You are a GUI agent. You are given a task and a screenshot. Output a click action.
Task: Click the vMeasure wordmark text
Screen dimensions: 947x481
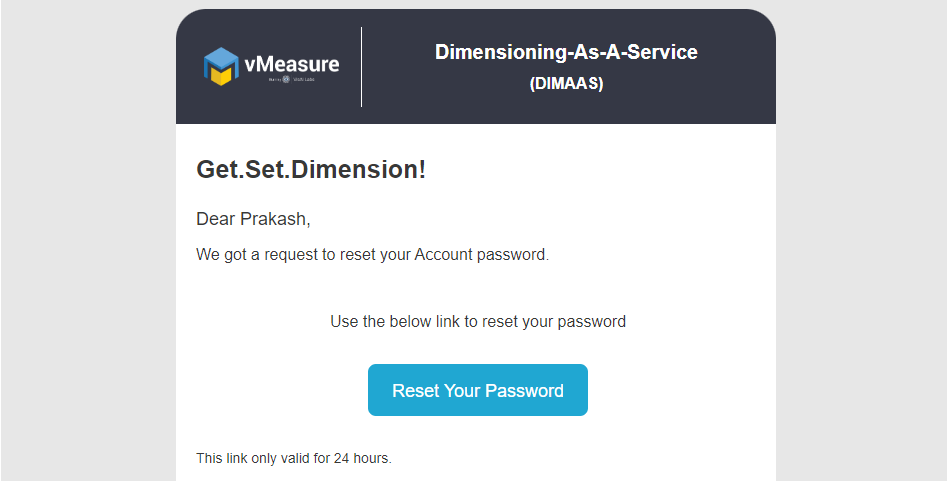(x=291, y=65)
